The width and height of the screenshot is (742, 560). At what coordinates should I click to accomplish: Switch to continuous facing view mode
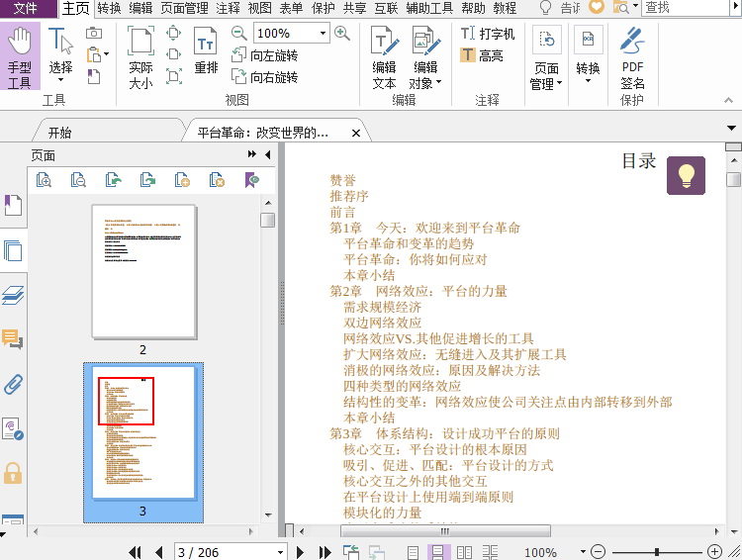pos(491,552)
